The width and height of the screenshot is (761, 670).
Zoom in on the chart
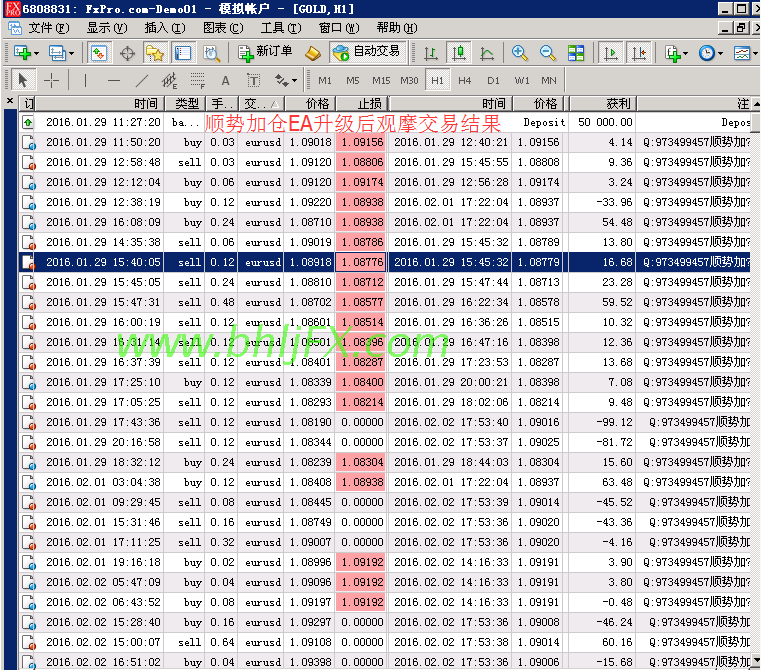pyautogui.click(x=519, y=53)
